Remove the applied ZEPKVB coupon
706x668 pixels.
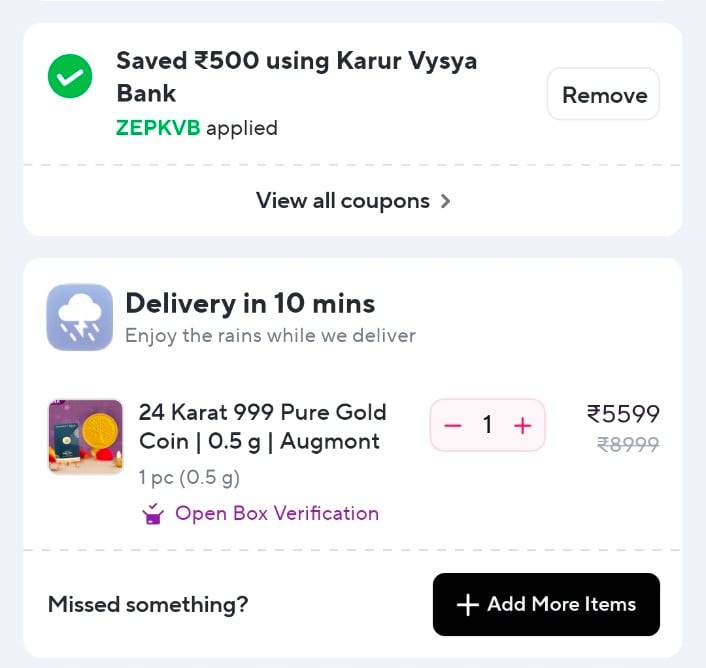604,95
